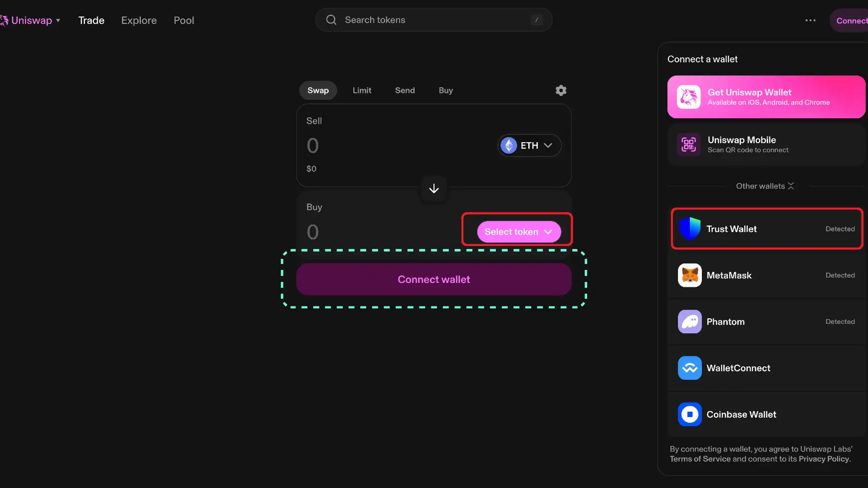Click the Search tokens input field
868x488 pixels.
click(434, 20)
